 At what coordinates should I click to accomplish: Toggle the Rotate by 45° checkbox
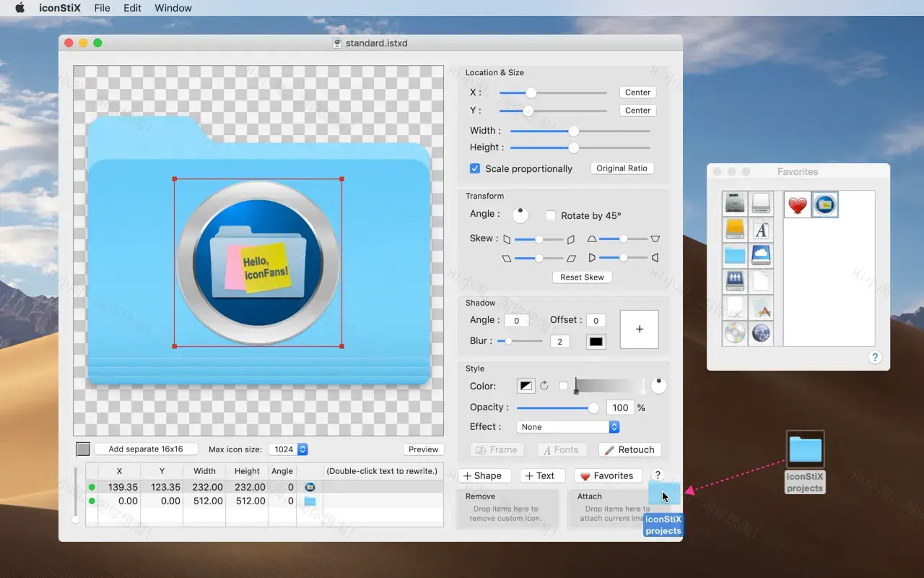point(551,215)
